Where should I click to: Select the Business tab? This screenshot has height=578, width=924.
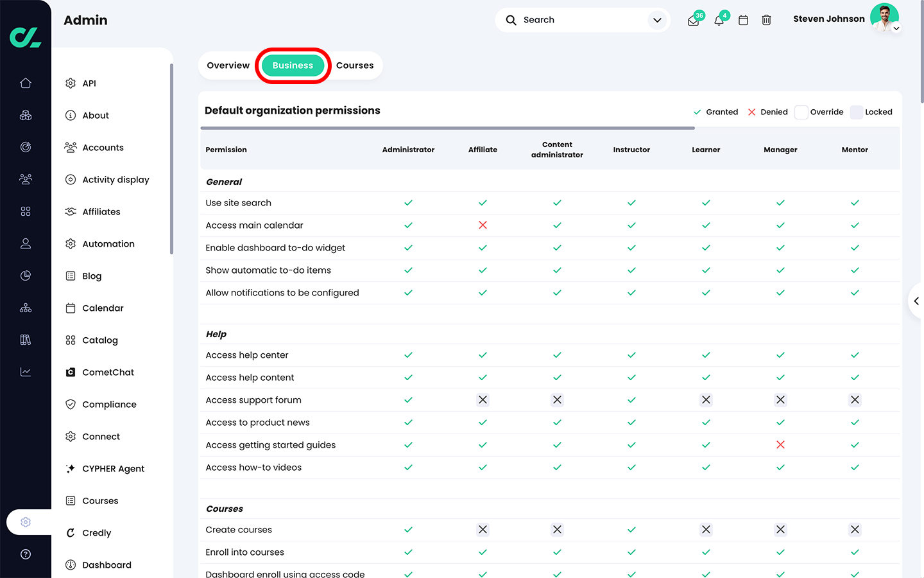coord(293,66)
